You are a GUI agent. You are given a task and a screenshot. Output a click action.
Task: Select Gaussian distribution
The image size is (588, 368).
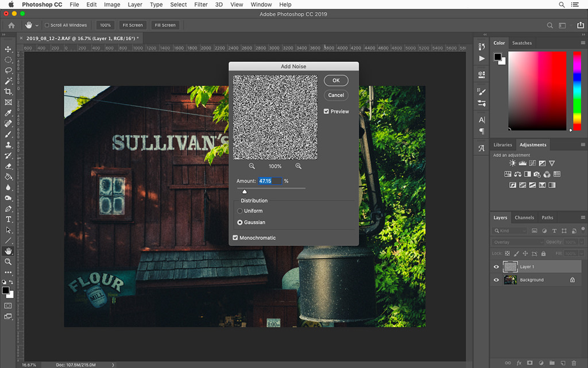click(240, 223)
